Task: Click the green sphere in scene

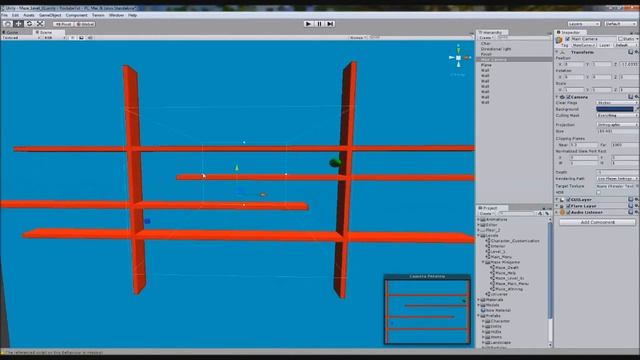Action: (335, 163)
